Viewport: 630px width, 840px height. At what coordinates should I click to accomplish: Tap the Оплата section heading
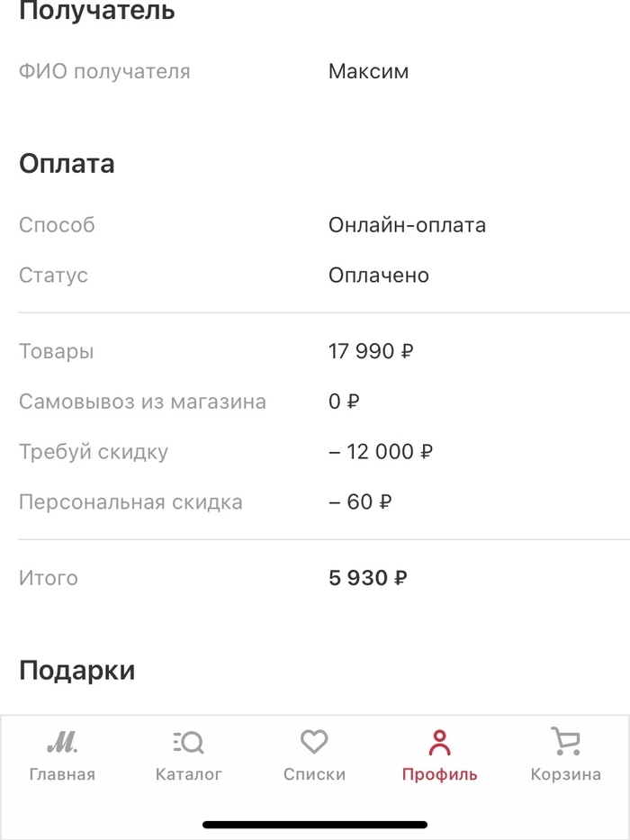pos(67,164)
